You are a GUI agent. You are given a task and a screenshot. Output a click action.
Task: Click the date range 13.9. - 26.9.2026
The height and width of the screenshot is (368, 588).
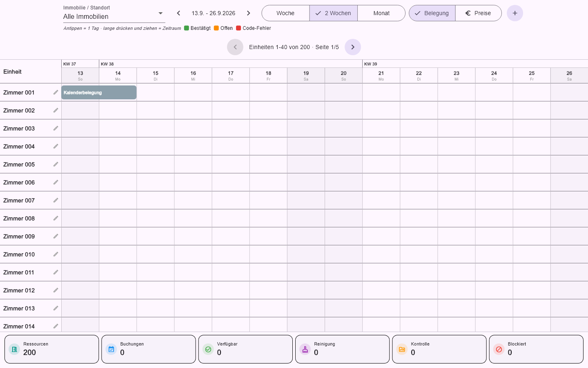tap(214, 13)
